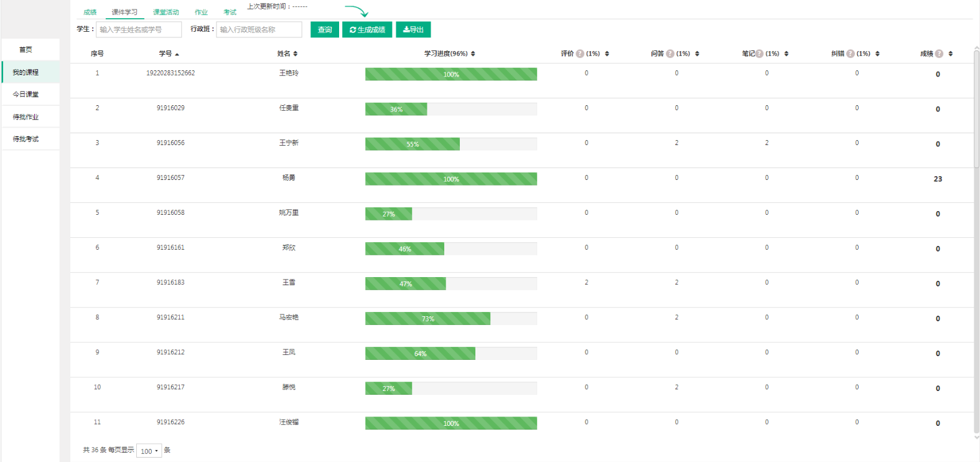
Task: Click the help icon next to 笔记
Action: point(759,54)
